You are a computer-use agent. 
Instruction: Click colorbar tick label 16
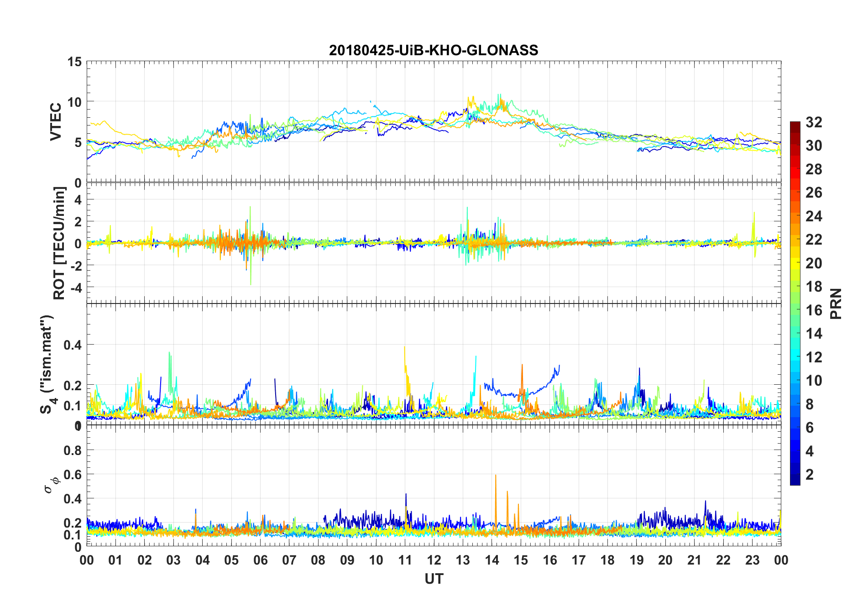click(x=814, y=310)
